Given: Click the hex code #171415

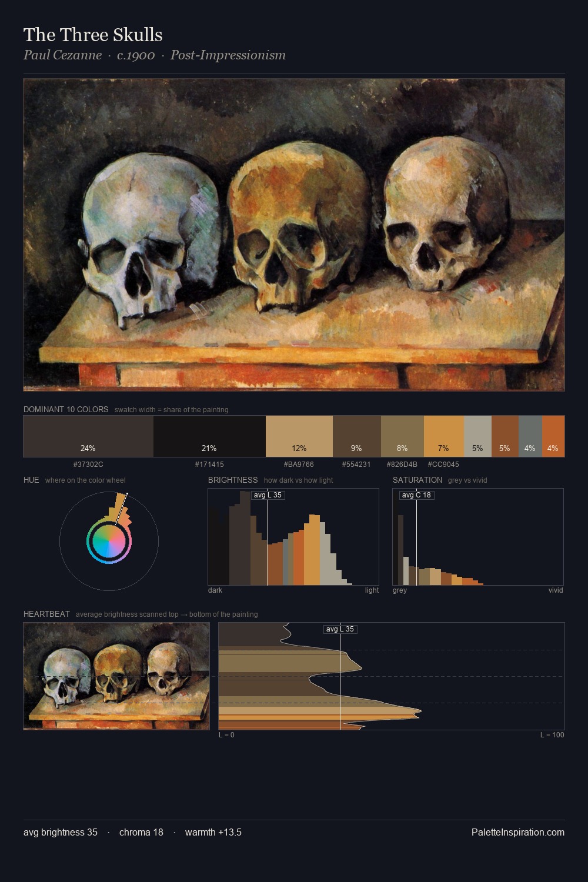Looking at the screenshot, I should [x=209, y=465].
